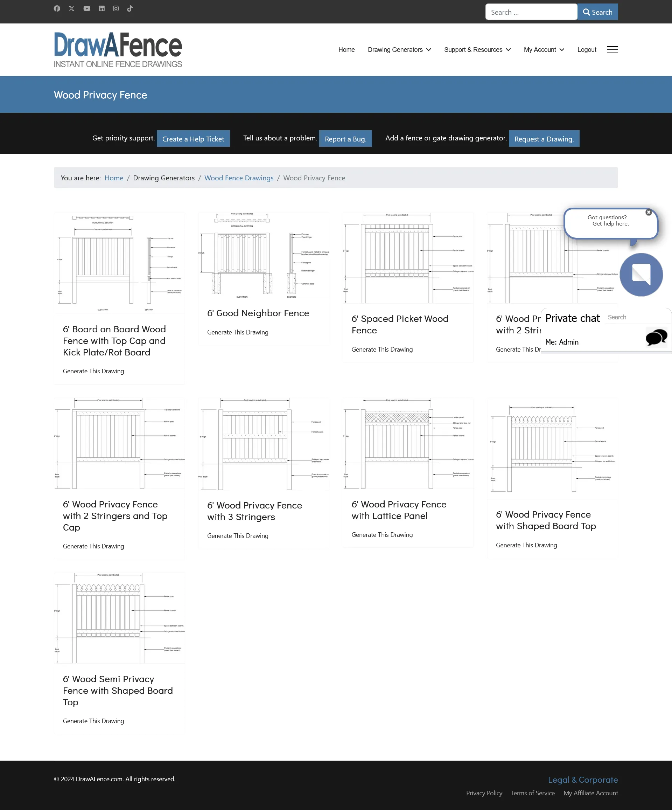Click the Create a Help Ticket button

[193, 139]
